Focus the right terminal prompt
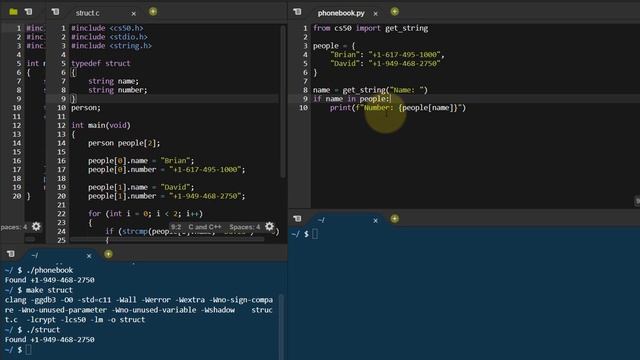Image resolution: width=640 pixels, height=360 pixels. 315,234
